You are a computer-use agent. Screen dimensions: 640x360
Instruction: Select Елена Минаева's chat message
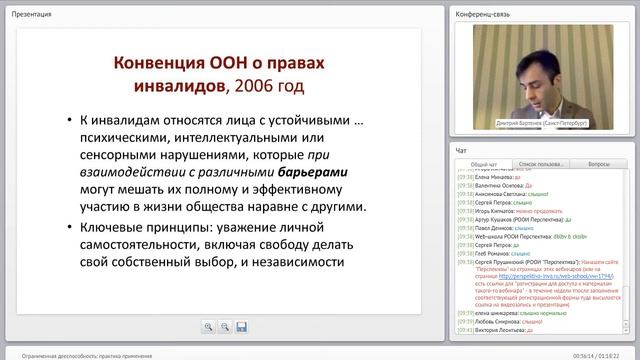tap(489, 177)
